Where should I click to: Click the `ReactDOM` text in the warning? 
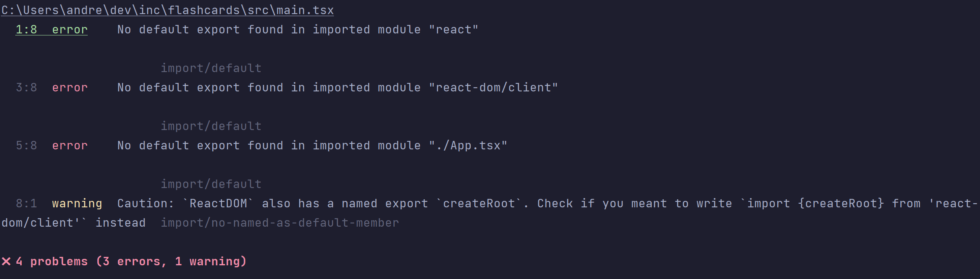pos(218,203)
